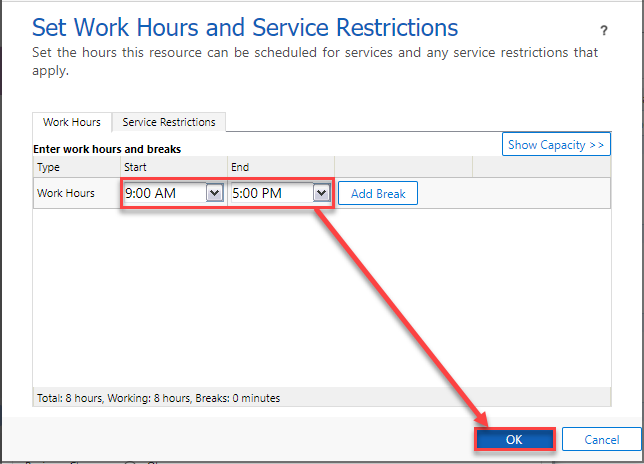
Task: Click the 9:00 AM start time field
Action: pos(164,193)
